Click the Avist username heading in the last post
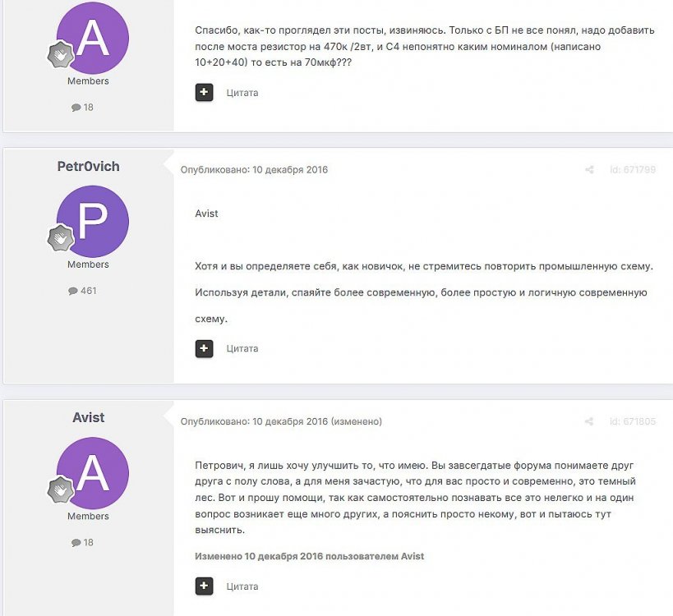673x616 pixels. 88,418
